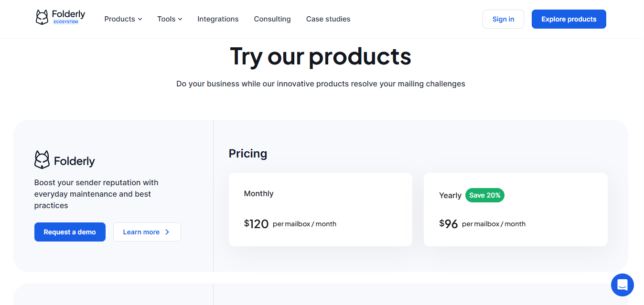This screenshot has width=644, height=305.
Task: Click Request a demo
Action: 70,231
